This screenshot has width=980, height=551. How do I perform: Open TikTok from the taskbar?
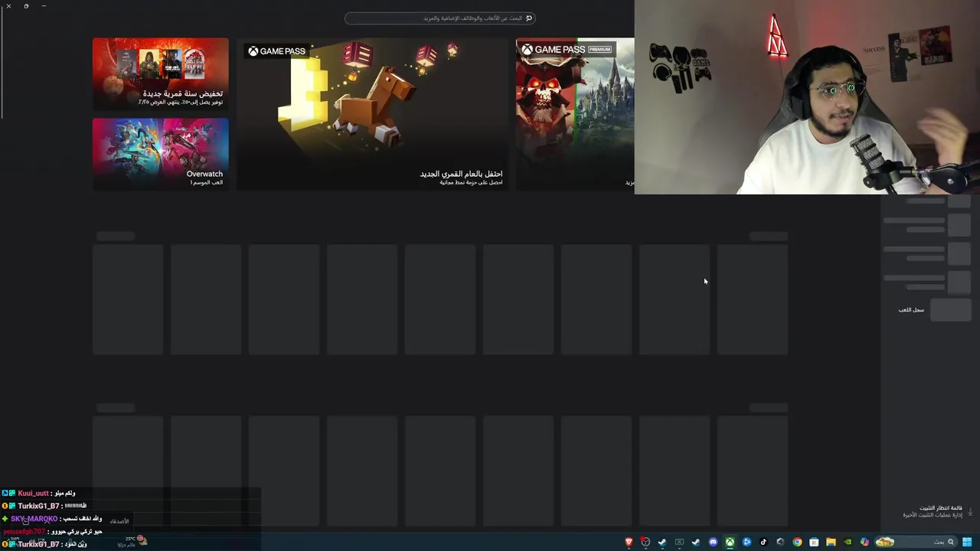tap(763, 542)
